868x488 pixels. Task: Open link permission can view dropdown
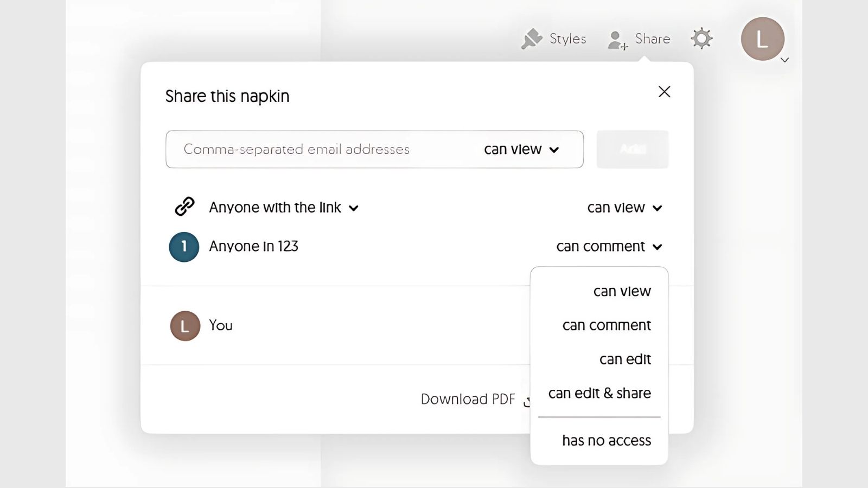point(624,208)
